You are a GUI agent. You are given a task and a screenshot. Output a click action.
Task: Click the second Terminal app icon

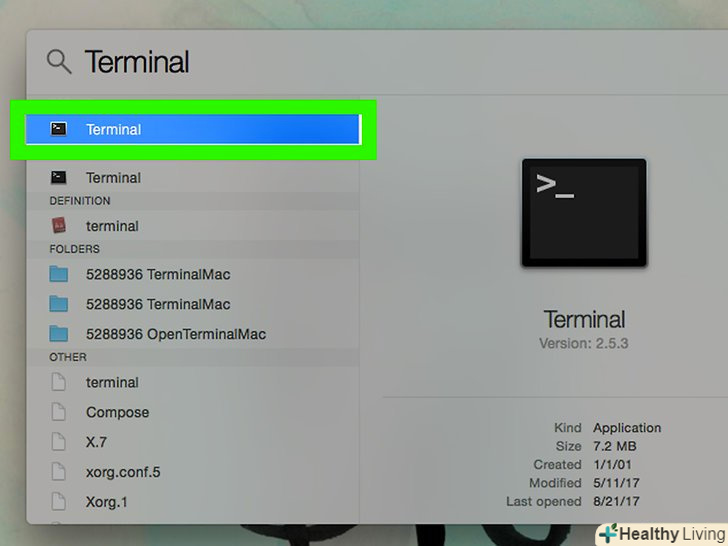(x=58, y=177)
